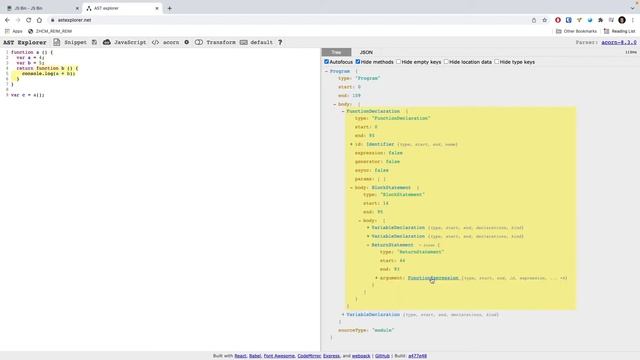
Task: Open a new browser tab
Action: pos(169,8)
